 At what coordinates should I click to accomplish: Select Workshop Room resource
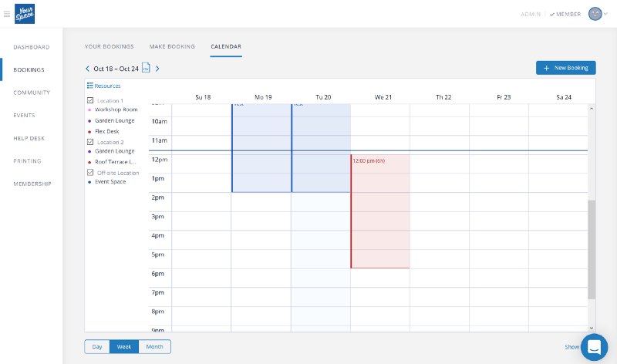[116, 110]
